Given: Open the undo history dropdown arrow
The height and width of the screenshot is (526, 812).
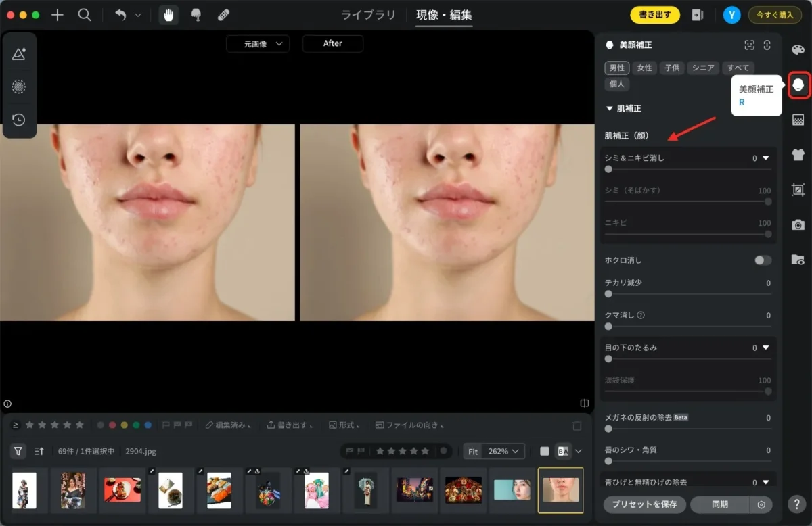Looking at the screenshot, I should (x=138, y=15).
